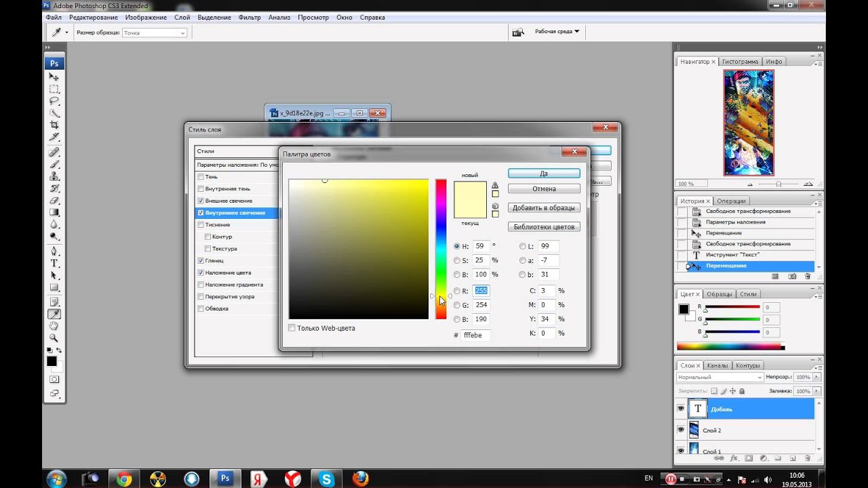Viewport: 868px width, 488px height.
Task: Open Библиотеки цветов button
Action: click(544, 227)
